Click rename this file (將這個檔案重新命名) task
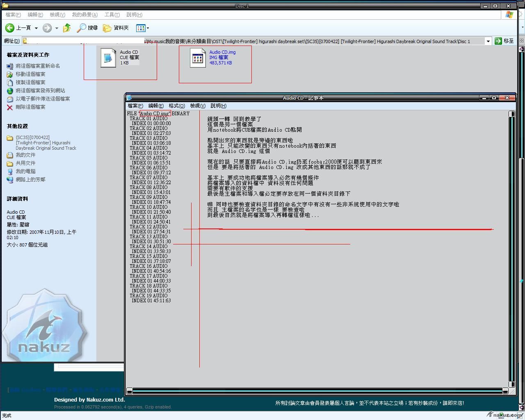 click(38, 66)
